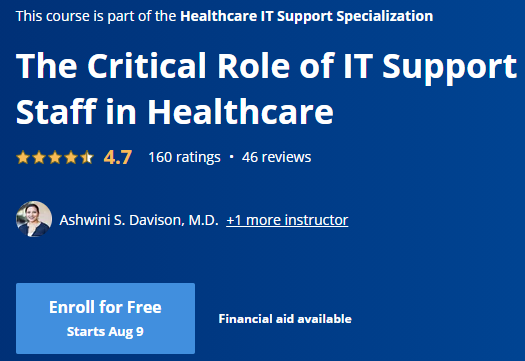Click Financial aid available text
This screenshot has height=361, width=525.
pos(285,319)
